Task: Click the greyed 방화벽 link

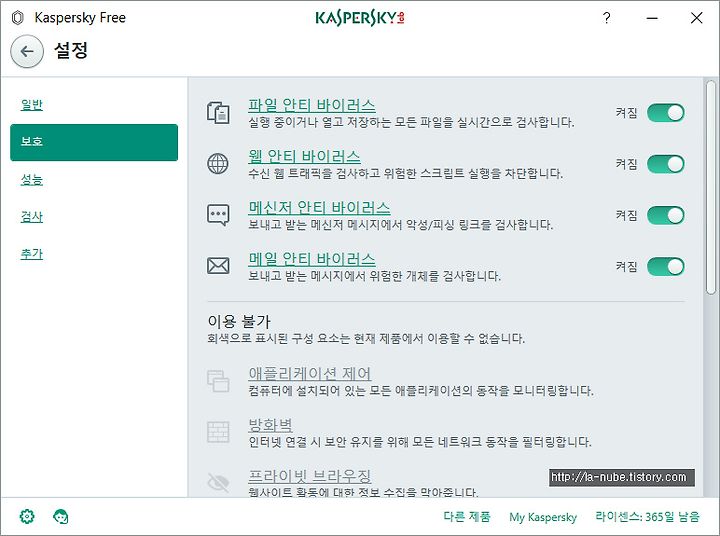Action: point(270,425)
